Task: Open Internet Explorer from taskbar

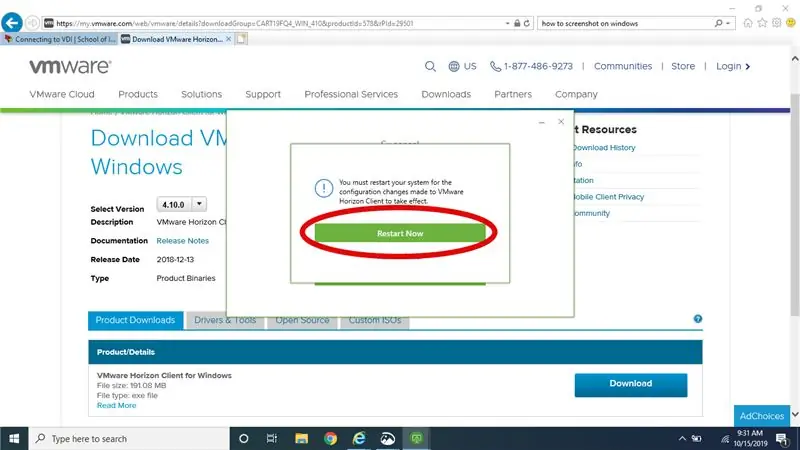Action: click(x=359, y=439)
